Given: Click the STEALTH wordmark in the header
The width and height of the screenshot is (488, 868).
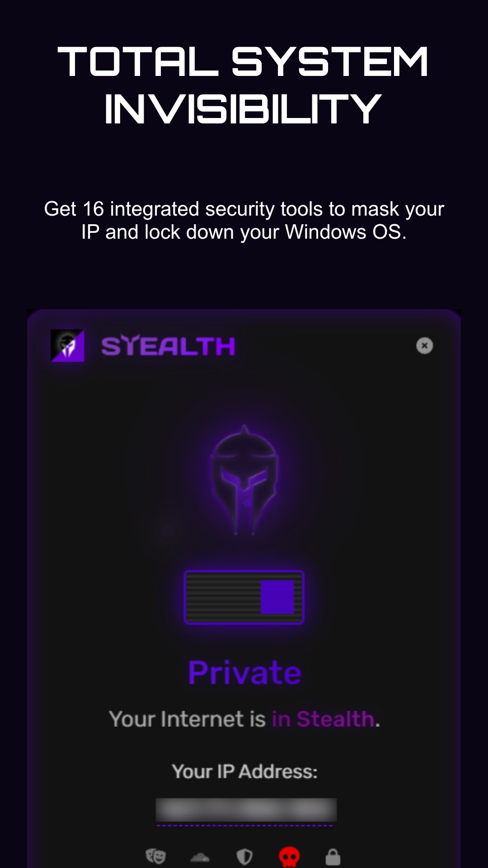Looking at the screenshot, I should 168,347.
